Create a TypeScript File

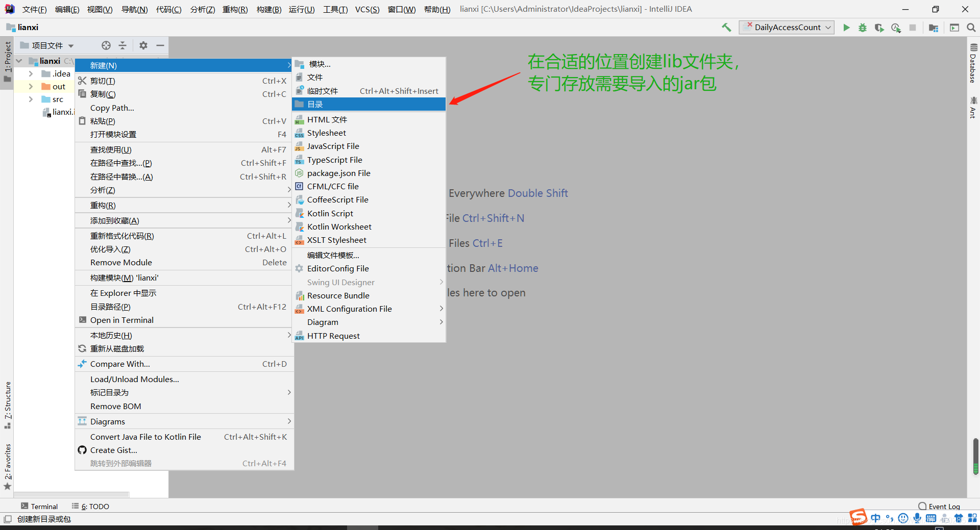(x=369, y=160)
